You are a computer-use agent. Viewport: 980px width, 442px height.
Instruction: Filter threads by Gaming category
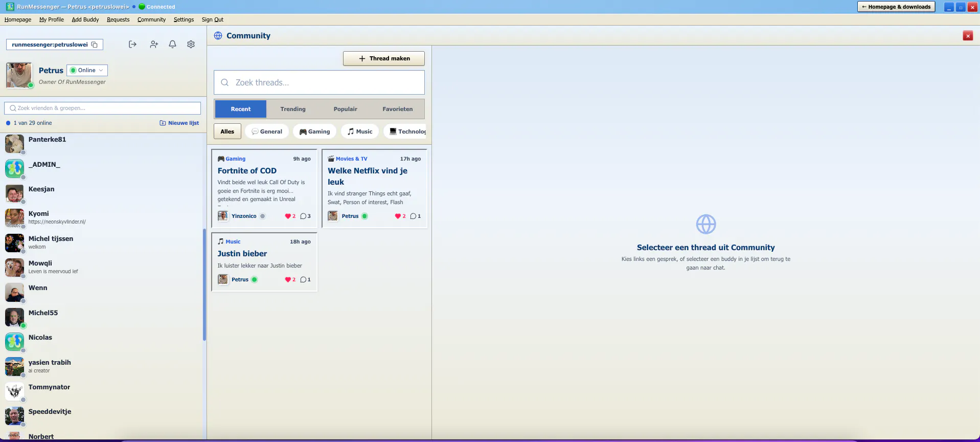click(x=315, y=131)
